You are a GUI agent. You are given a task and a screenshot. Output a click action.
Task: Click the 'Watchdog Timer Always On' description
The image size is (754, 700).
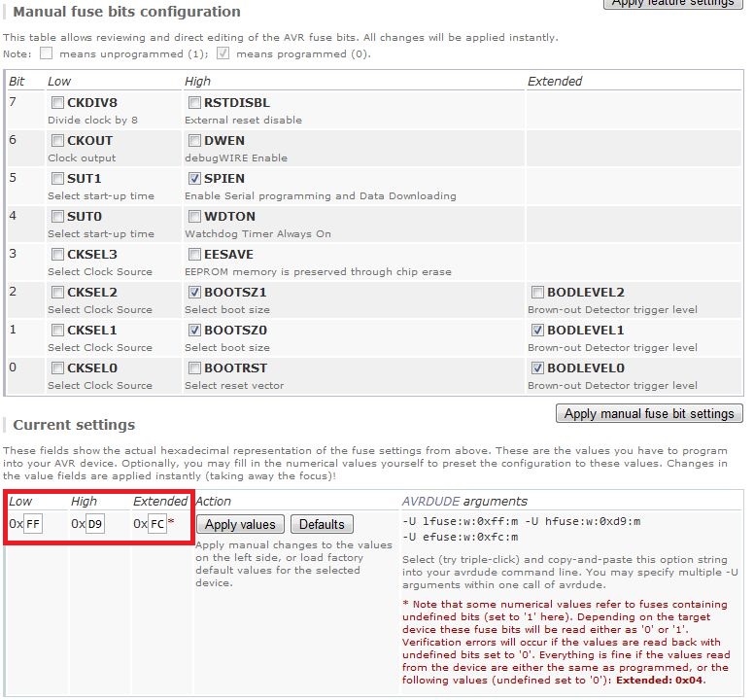point(257,233)
